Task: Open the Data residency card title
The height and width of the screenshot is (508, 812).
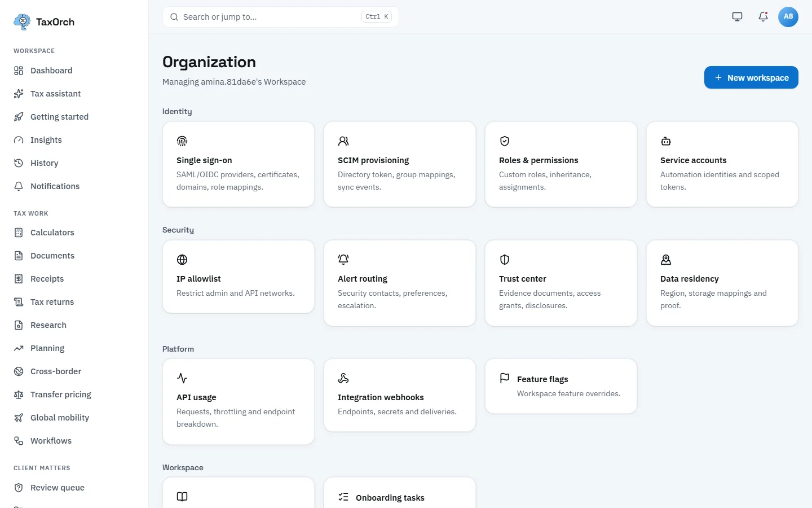Action: 690,279
